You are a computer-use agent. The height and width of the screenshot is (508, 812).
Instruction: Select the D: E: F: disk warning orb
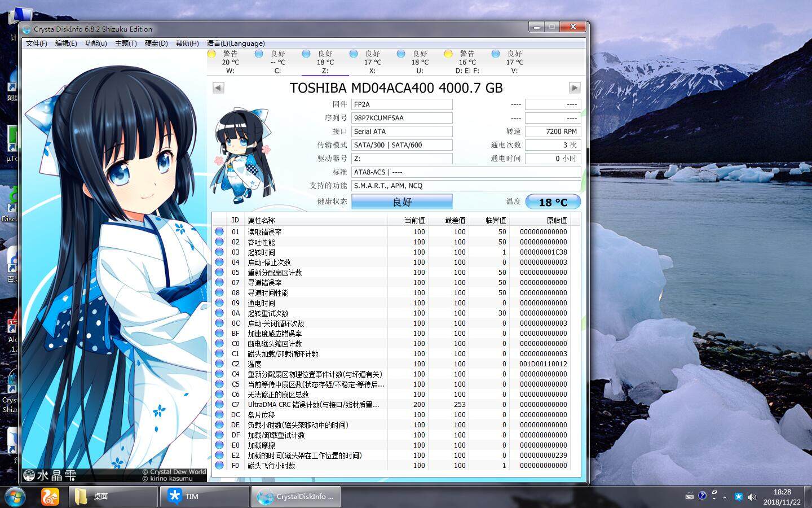click(448, 54)
